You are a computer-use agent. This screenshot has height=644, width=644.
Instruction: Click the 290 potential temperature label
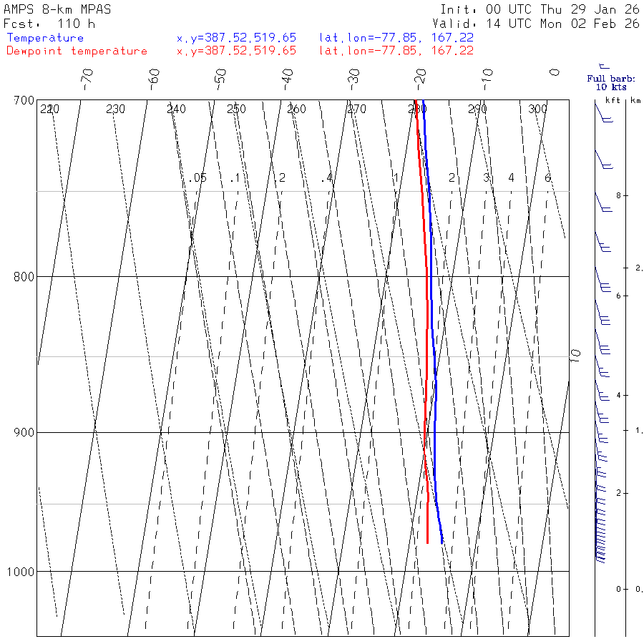tap(477, 109)
